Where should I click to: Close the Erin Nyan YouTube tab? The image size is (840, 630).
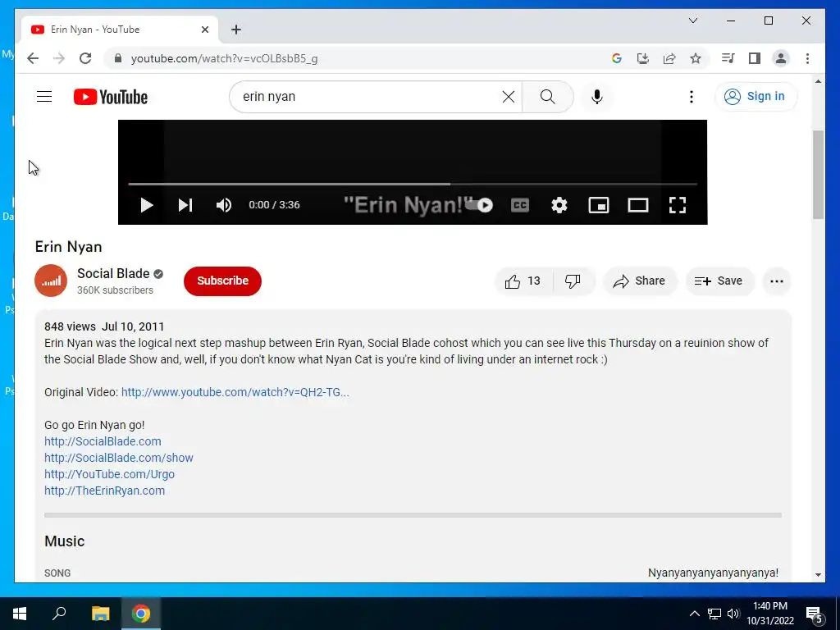(x=205, y=30)
